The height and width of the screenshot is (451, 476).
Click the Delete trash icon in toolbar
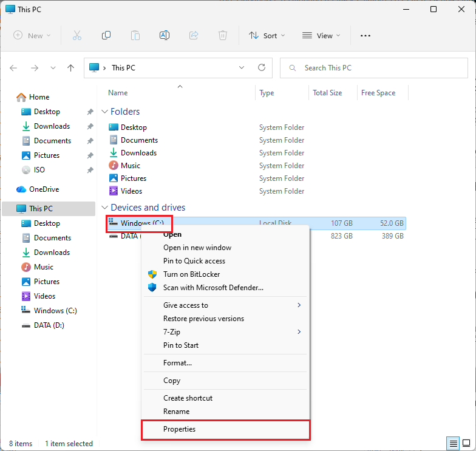pos(223,36)
